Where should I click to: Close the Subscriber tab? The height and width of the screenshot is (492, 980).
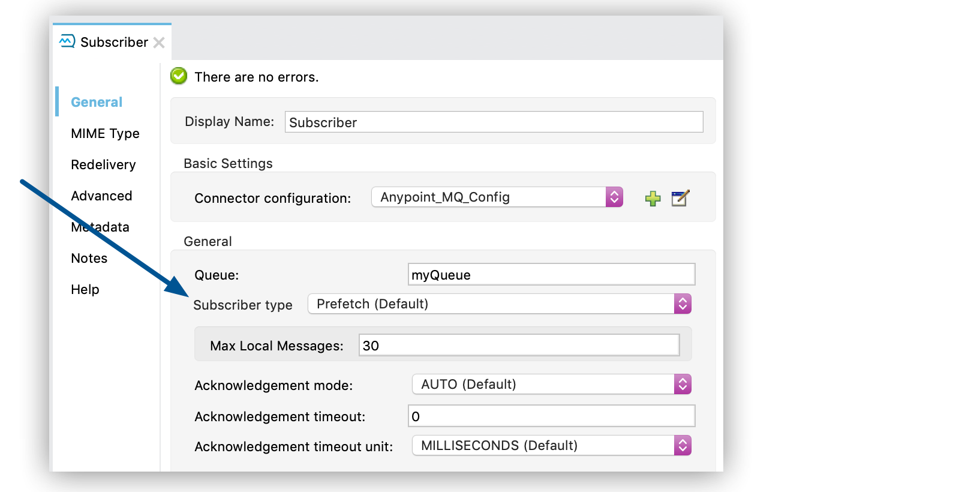(x=159, y=43)
